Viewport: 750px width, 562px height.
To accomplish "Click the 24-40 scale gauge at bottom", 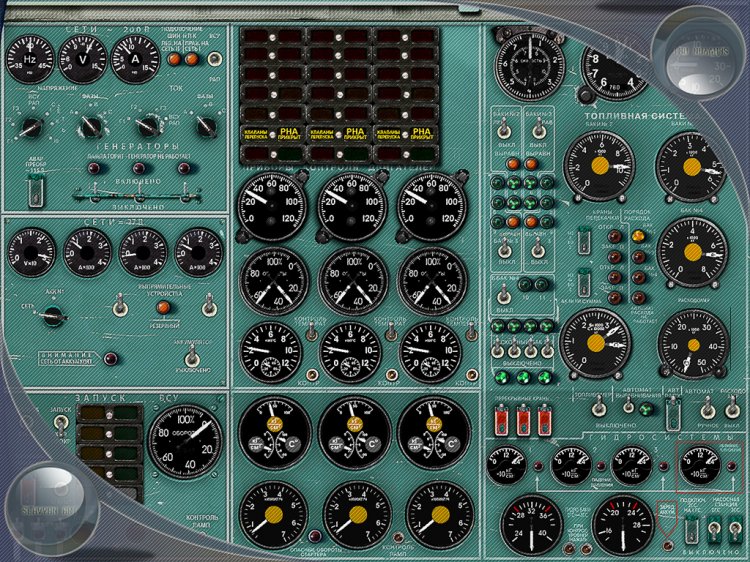I will coord(531,526).
